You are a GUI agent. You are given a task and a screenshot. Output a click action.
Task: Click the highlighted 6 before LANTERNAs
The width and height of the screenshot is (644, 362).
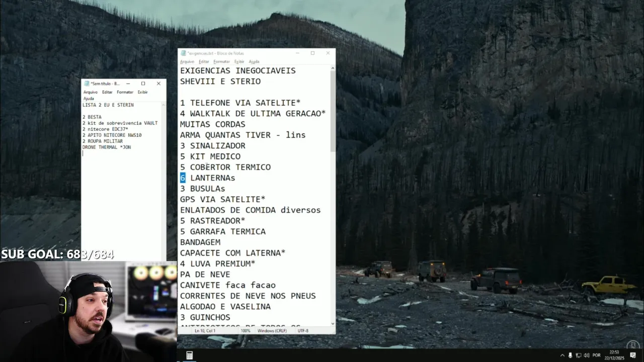pyautogui.click(x=183, y=177)
